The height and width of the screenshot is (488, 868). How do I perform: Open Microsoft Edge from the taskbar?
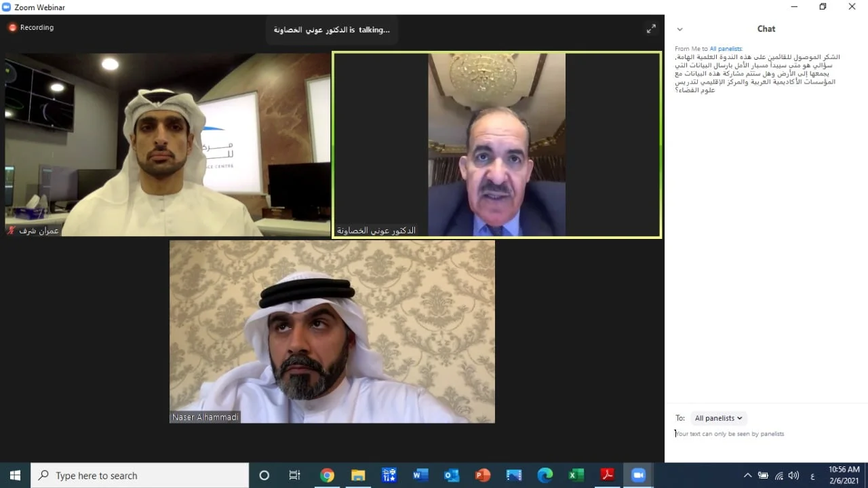click(545, 476)
